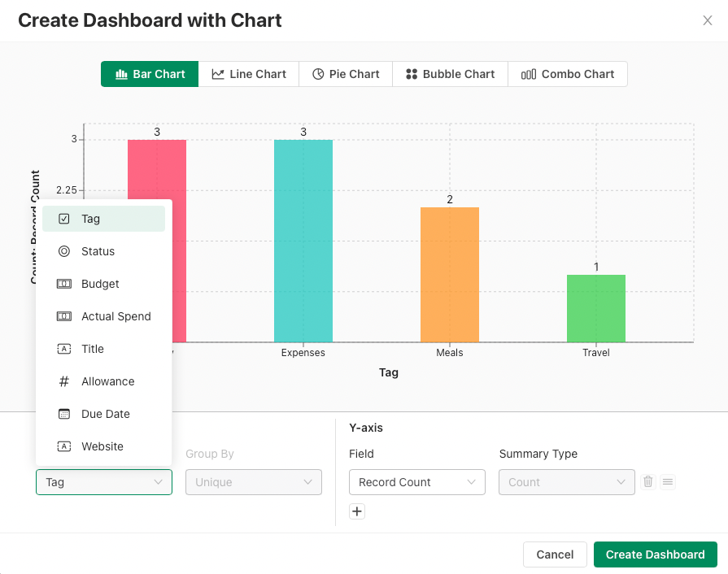This screenshot has width=728, height=574.
Task: Choose Title in the field list
Action: (x=103, y=349)
